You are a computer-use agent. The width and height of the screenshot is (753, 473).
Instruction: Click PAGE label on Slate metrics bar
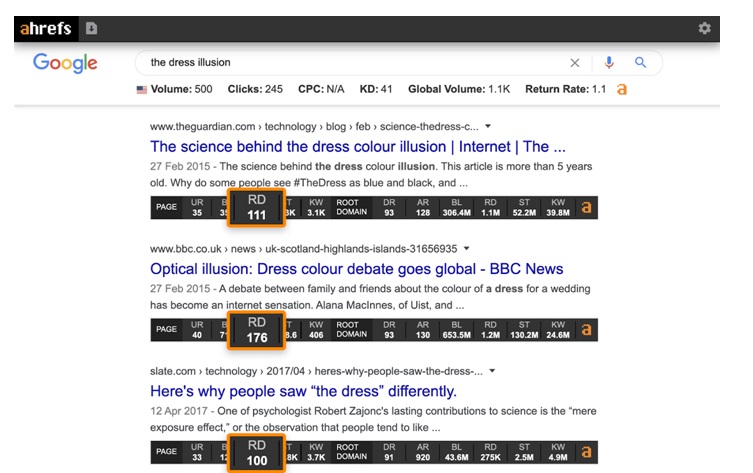pos(166,452)
